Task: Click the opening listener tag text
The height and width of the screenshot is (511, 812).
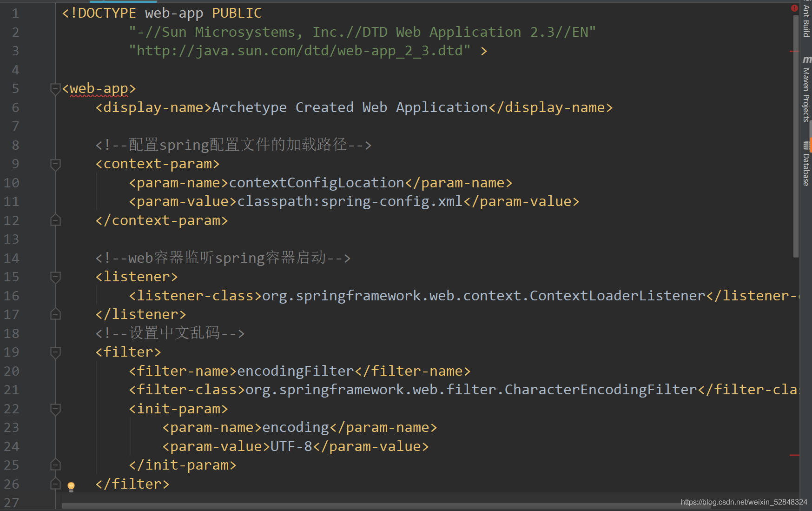Action: 137,277
